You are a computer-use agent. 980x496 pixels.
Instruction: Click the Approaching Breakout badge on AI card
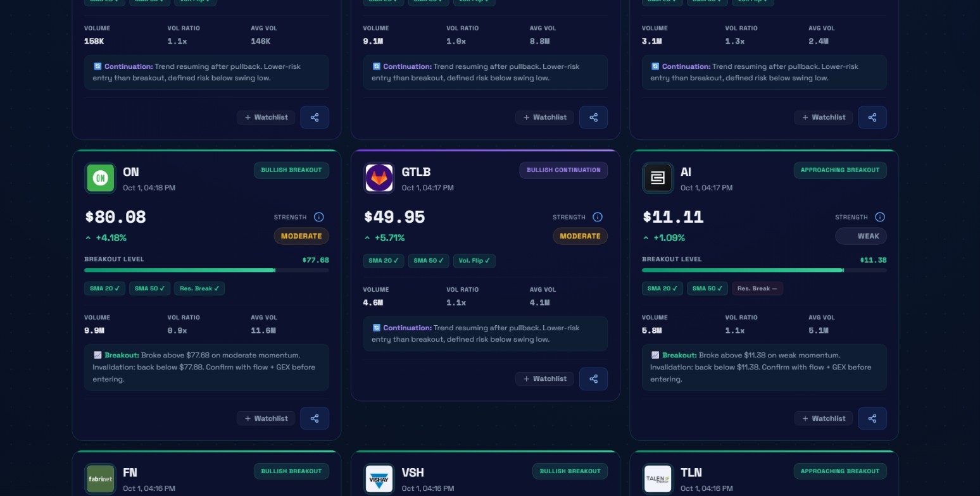(840, 170)
